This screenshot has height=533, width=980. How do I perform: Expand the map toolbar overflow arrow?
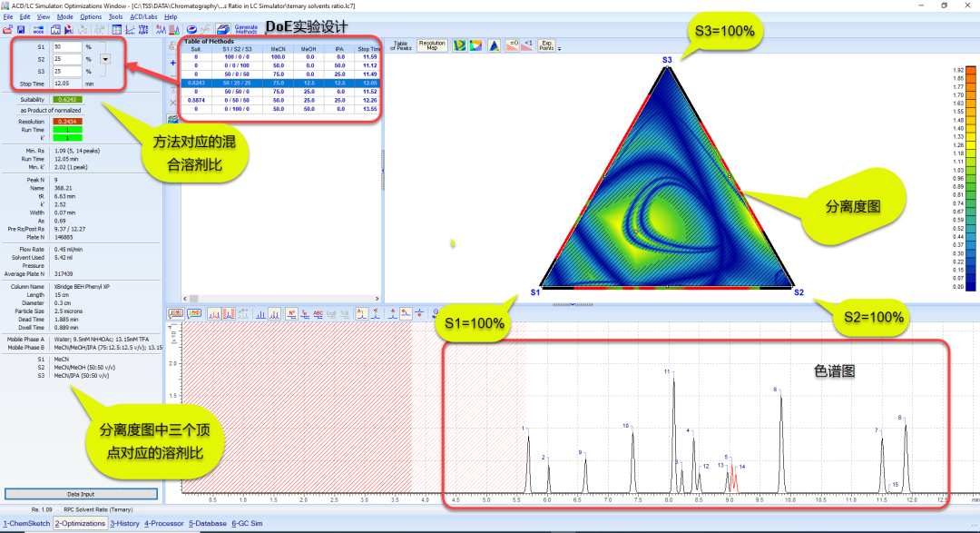[x=560, y=48]
